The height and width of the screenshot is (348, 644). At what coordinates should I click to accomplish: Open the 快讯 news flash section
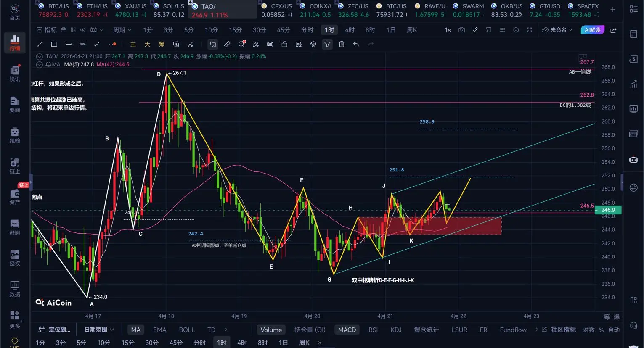click(x=15, y=74)
